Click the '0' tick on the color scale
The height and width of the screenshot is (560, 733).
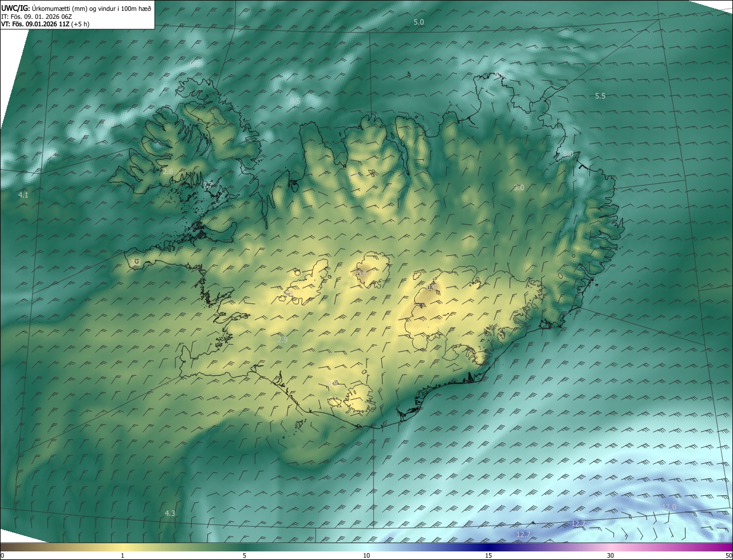coord(2,555)
